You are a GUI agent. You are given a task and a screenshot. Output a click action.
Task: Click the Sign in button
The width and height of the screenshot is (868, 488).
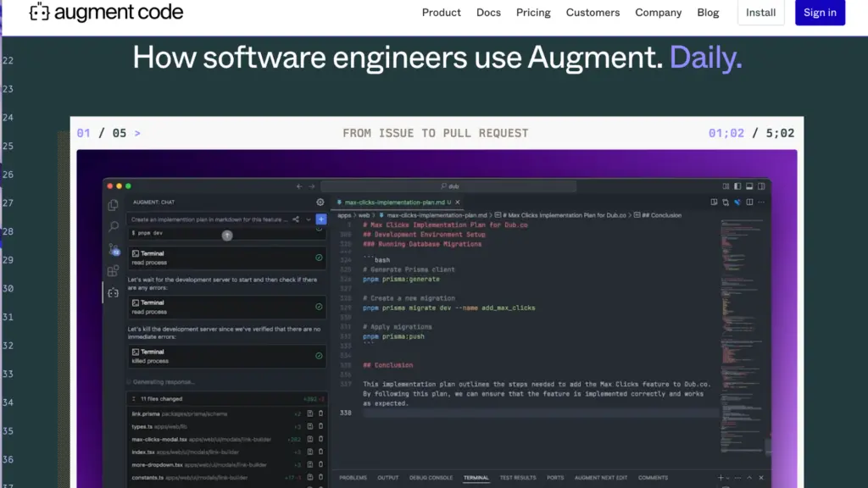820,12
